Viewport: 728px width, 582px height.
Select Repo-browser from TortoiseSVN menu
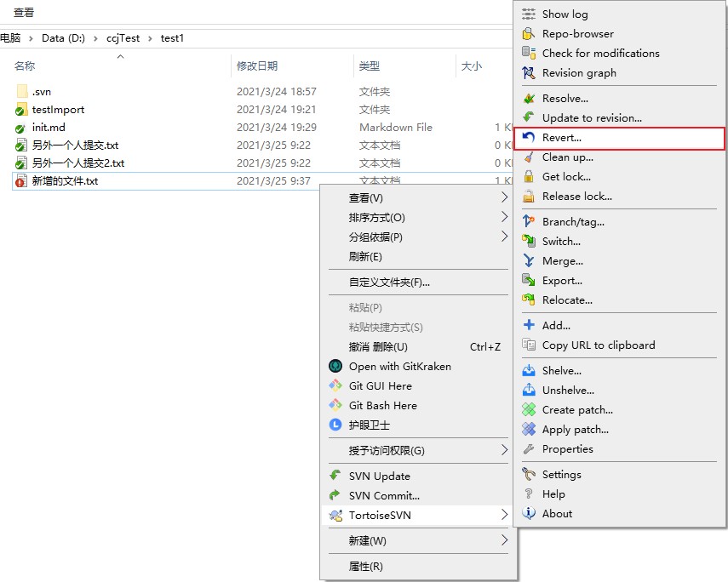point(577,34)
